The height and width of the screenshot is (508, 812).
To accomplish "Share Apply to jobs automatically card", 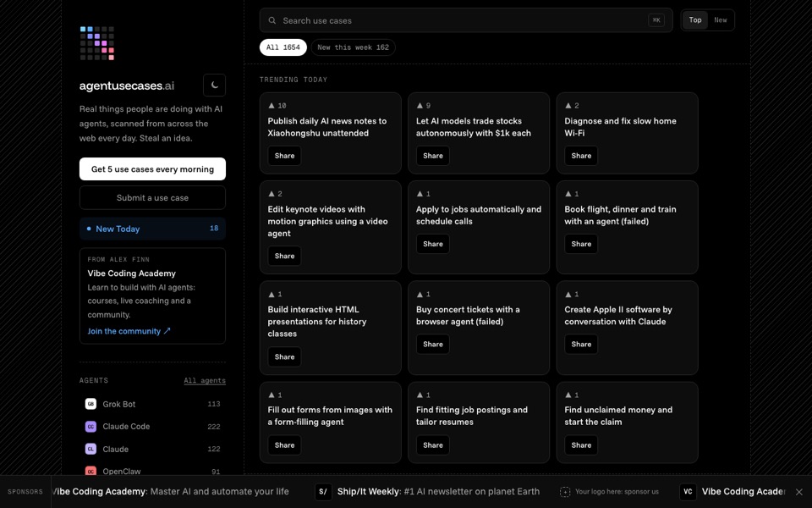I will pyautogui.click(x=433, y=244).
